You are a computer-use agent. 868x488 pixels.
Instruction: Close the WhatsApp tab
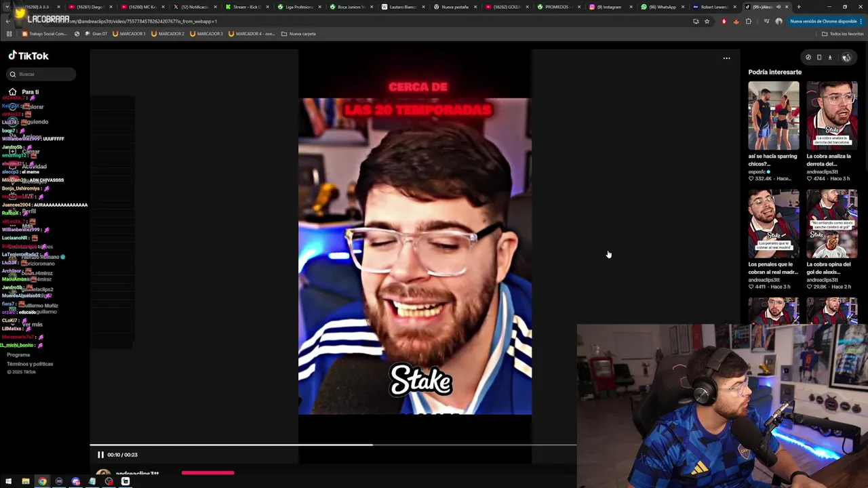683,7
